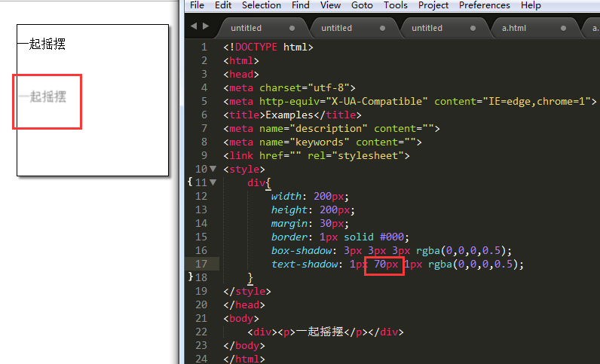Screen dimensions: 600x364
Task: Click the unsaved dot on the a.html tab
Action: tap(563, 28)
